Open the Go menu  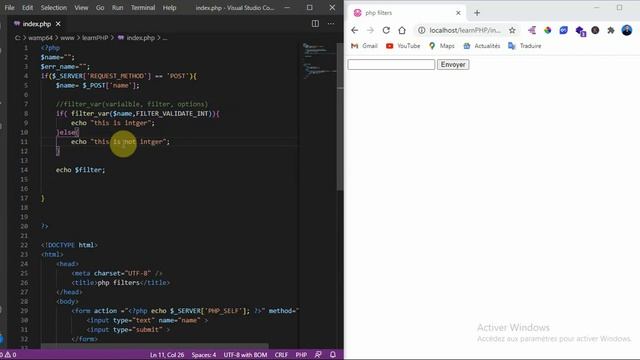point(100,7)
